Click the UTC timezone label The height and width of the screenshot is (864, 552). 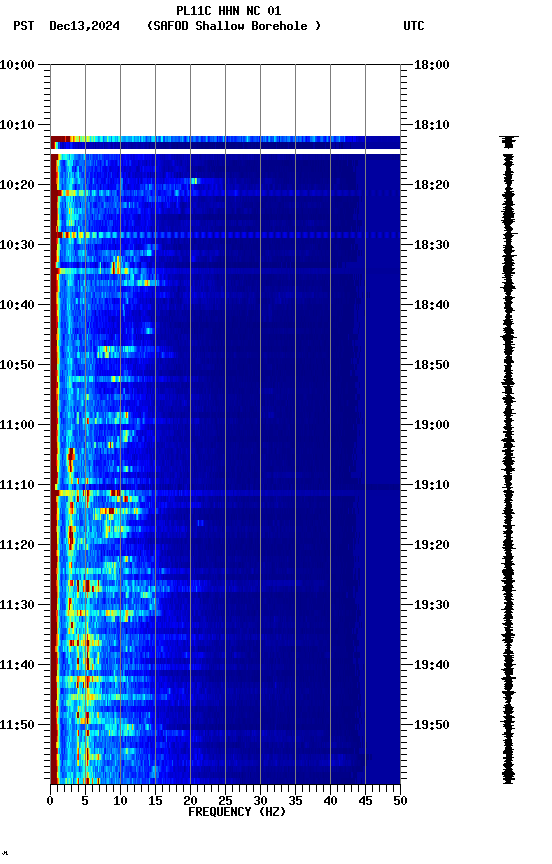pyautogui.click(x=414, y=26)
